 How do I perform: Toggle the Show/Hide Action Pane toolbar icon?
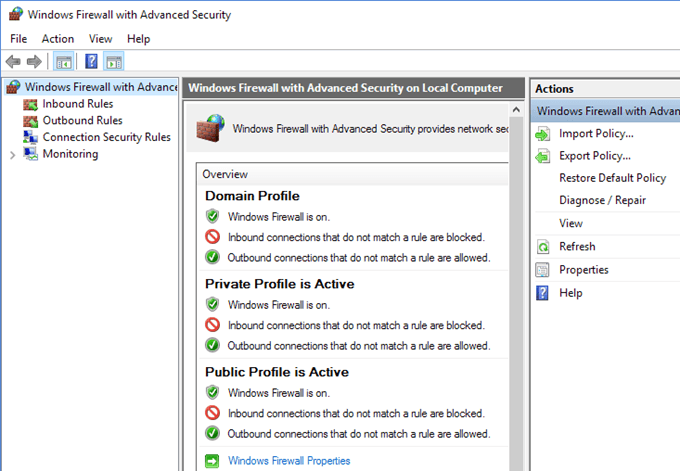pos(113,62)
